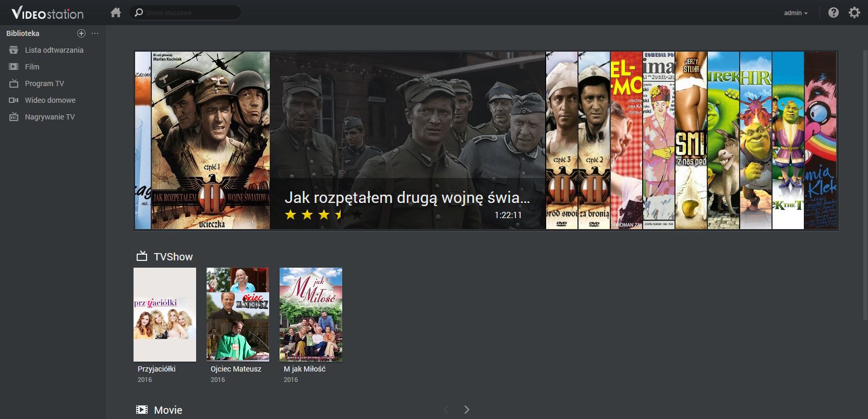Open the TVShow heading link

pos(173,257)
